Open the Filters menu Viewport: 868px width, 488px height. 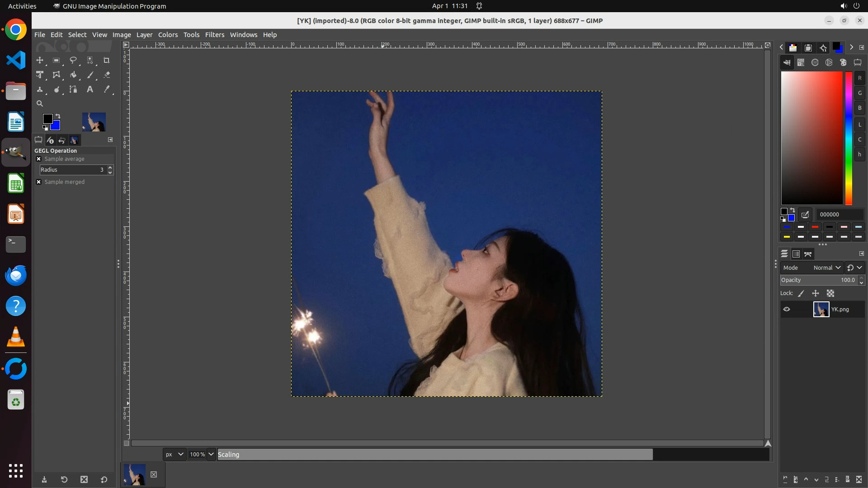click(x=214, y=35)
